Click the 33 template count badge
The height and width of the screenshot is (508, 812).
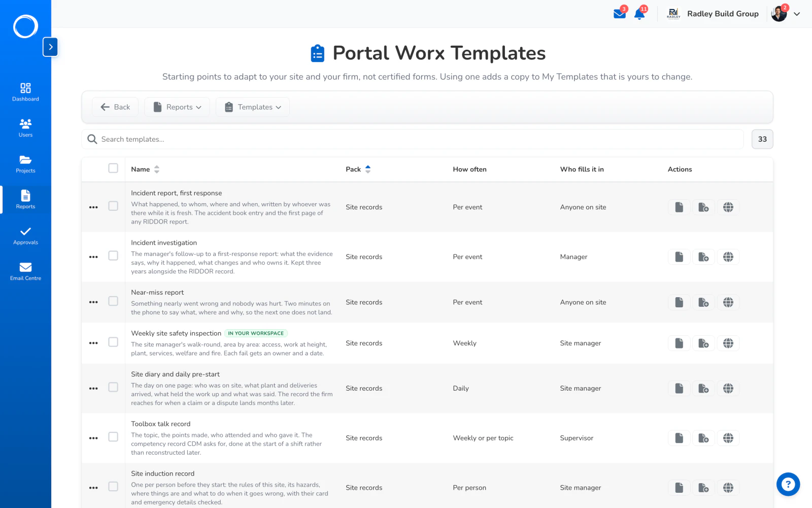[762, 139]
